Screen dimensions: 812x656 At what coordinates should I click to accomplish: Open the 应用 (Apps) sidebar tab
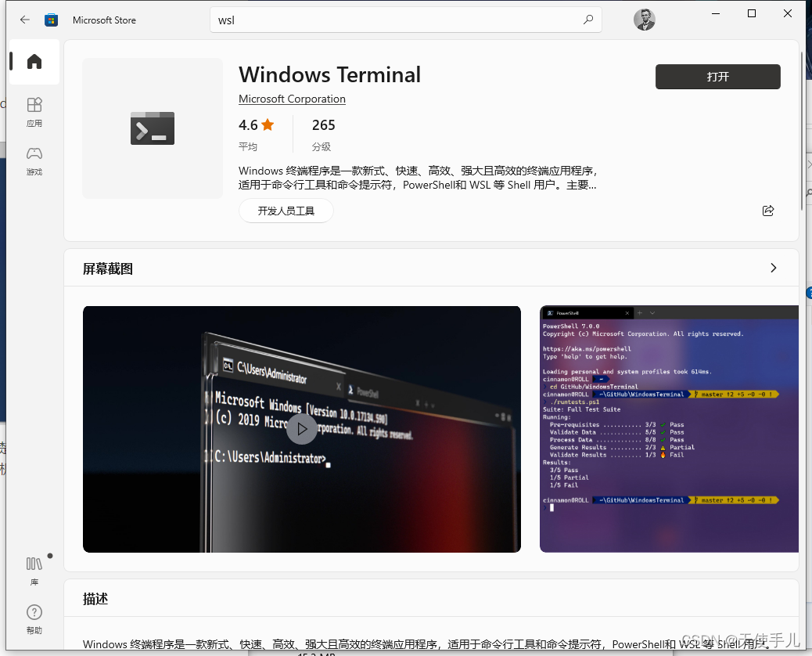click(34, 112)
